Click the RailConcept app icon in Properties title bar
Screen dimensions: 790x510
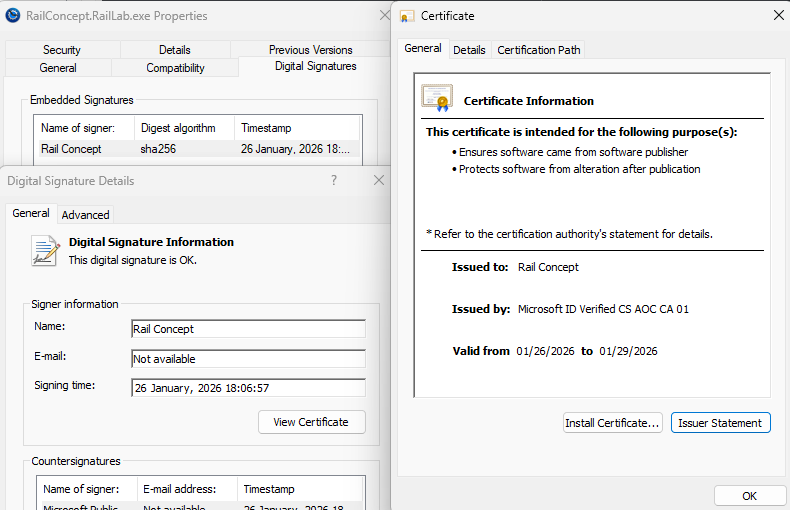click(13, 15)
